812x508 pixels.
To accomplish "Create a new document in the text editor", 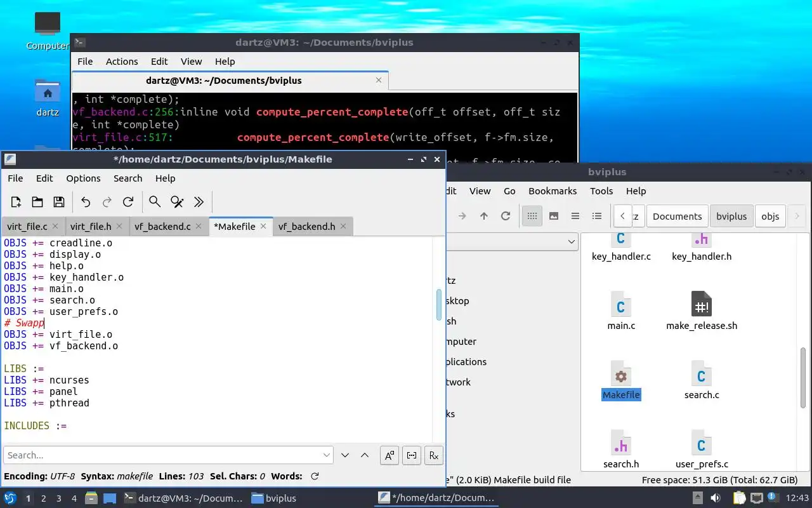I will tap(16, 202).
